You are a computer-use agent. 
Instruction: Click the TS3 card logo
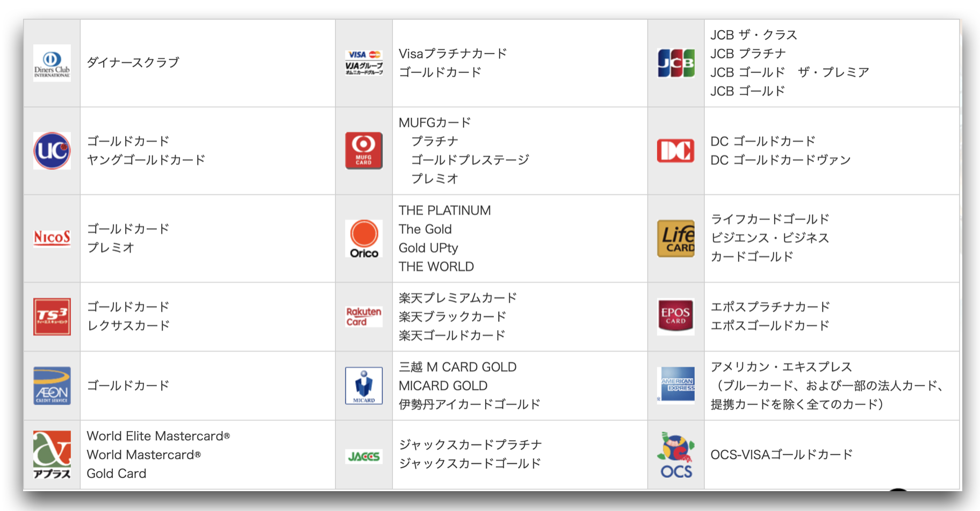(52, 317)
